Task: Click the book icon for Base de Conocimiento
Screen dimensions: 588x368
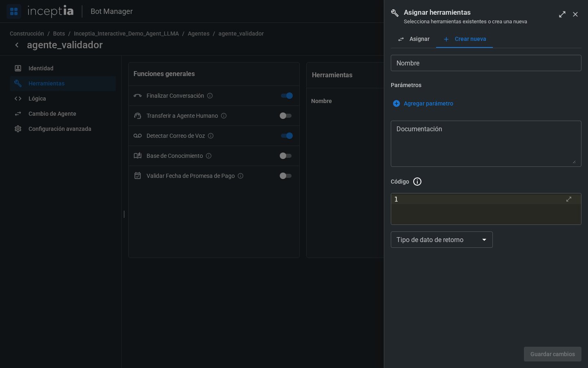Action: [x=138, y=156]
